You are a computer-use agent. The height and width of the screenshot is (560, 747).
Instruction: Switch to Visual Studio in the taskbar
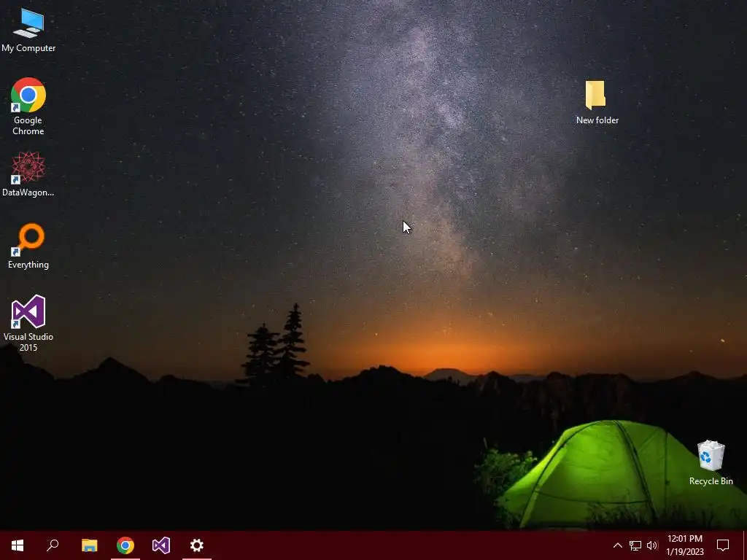click(x=161, y=545)
